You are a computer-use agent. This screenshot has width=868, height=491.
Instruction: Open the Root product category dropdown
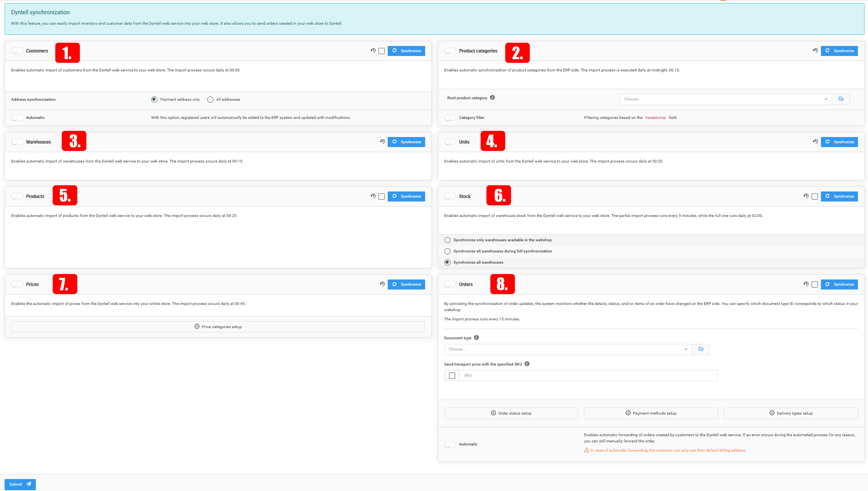point(726,99)
